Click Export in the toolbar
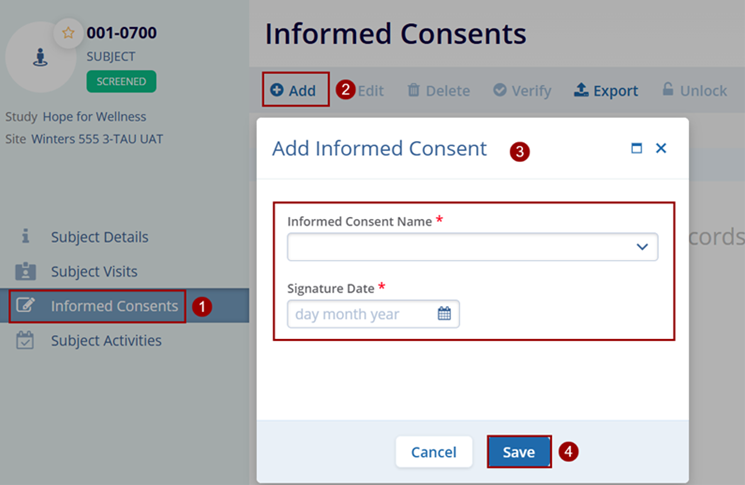This screenshot has width=745, height=485. 606,91
